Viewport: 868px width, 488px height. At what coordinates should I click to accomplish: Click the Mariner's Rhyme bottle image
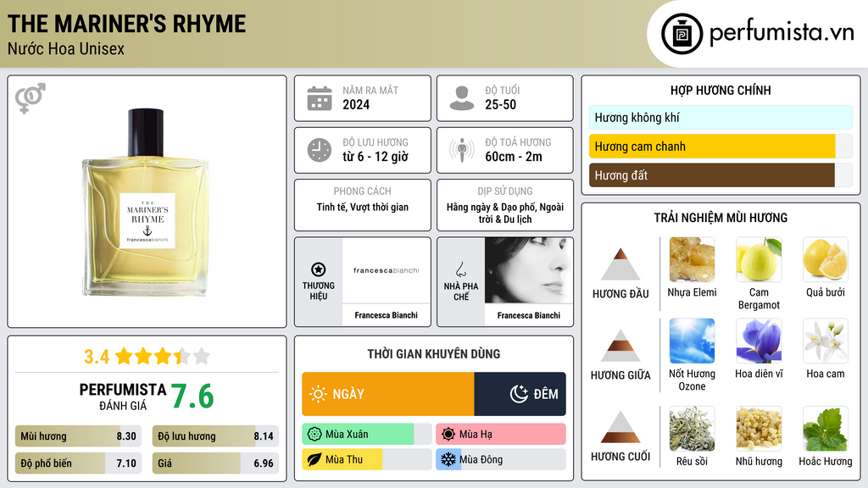[x=146, y=202]
